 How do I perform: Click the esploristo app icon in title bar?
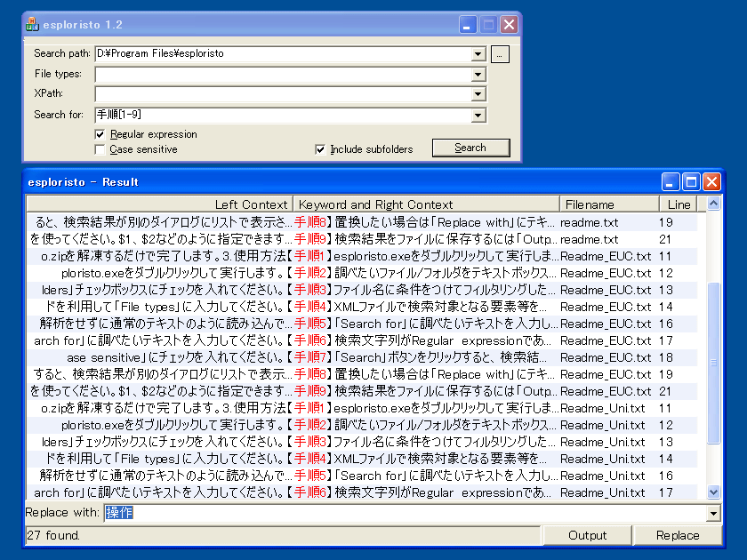click(32, 24)
